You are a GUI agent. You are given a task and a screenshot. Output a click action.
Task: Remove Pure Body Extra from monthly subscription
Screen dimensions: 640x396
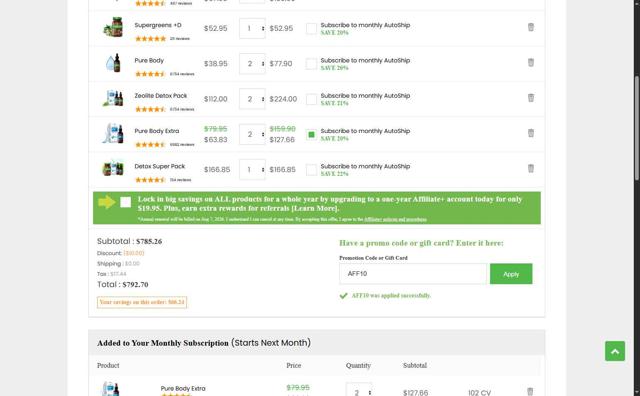coord(530,391)
